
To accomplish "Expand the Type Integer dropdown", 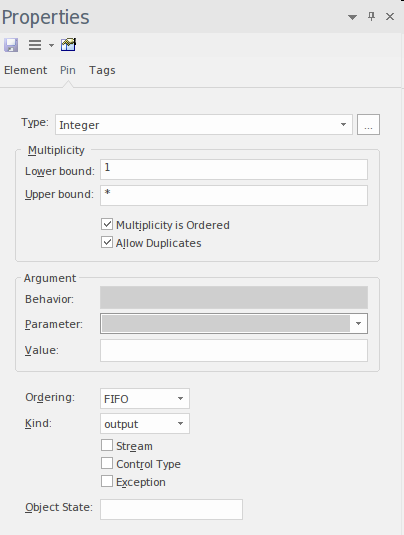I will pos(204,125).
